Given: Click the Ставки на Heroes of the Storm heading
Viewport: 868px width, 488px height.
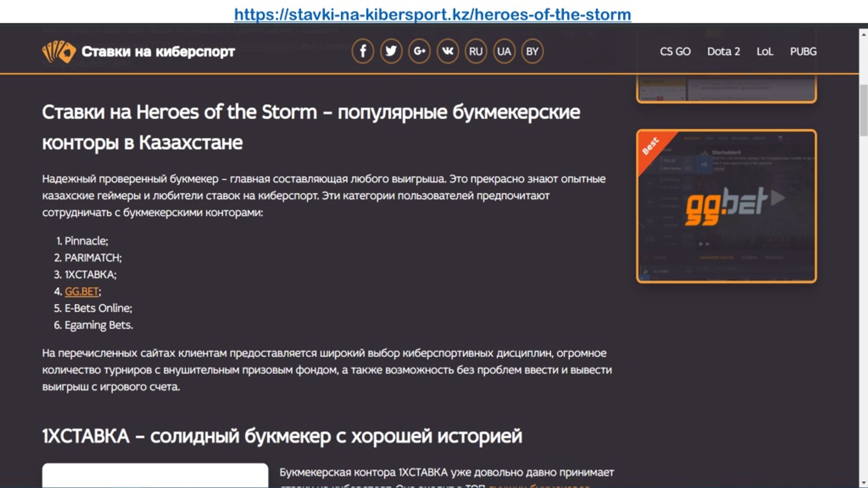Looking at the screenshot, I should tap(311, 127).
